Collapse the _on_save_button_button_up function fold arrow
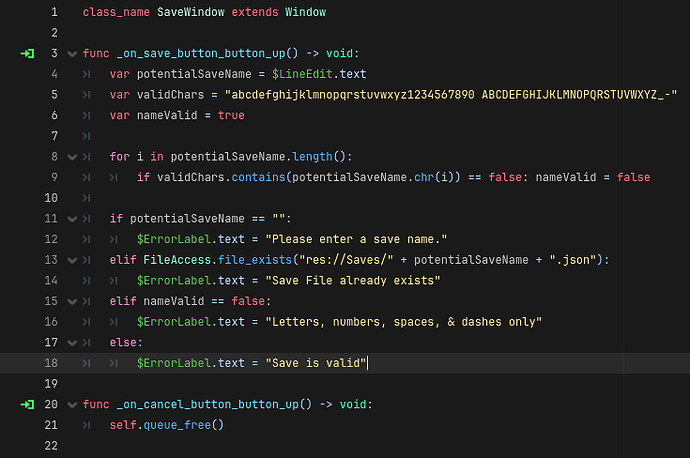Viewport: 690px width, 458px height. click(72, 54)
